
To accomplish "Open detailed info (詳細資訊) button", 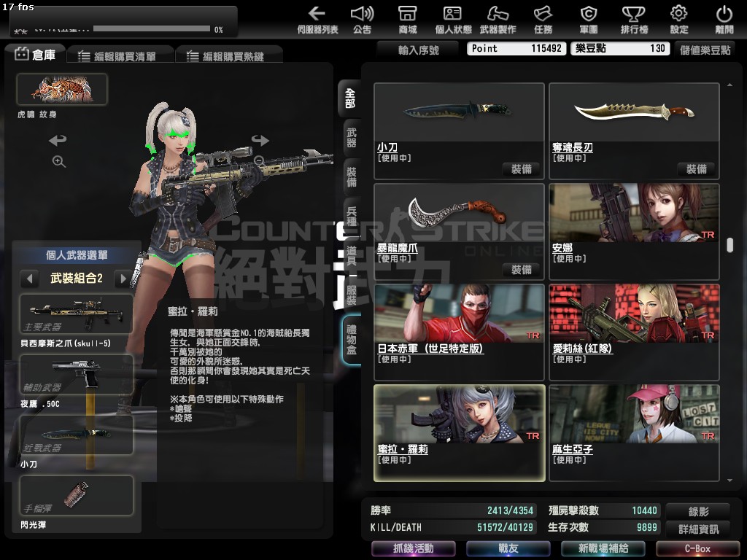I will (698, 529).
